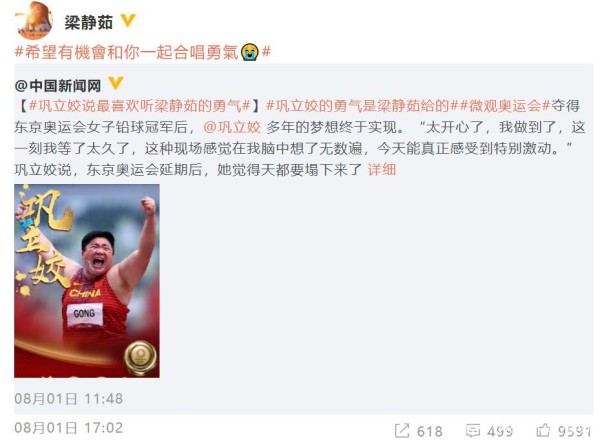Click repost timestamp 08月01日 17:02

click(68, 427)
